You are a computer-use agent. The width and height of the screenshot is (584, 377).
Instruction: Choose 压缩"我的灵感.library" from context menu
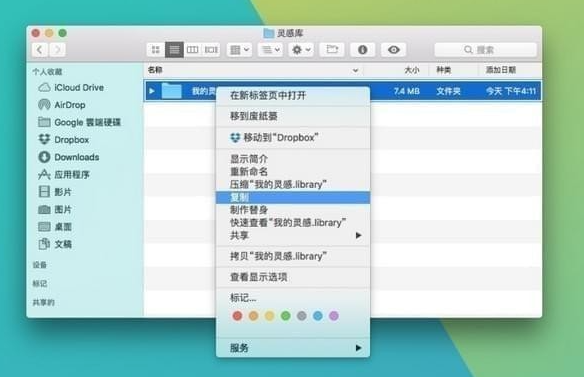point(293,184)
